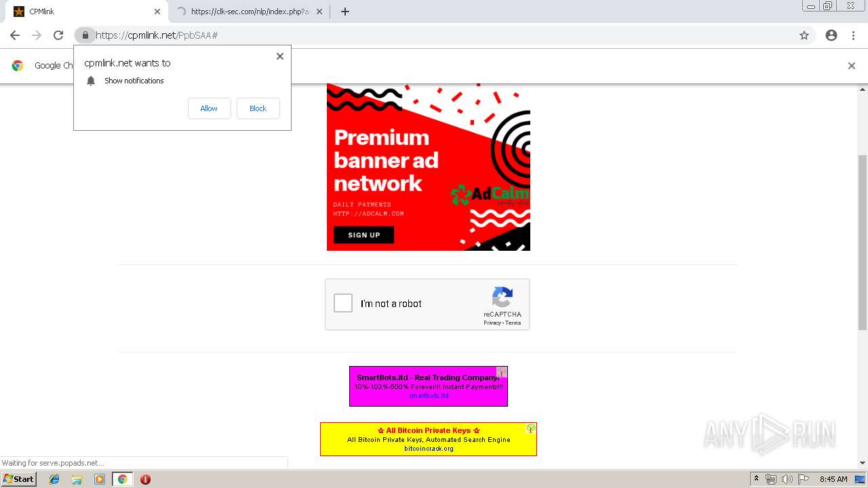Click the Chrome taskbar icon
Viewport: 868px width, 488px height.
[x=122, y=479]
